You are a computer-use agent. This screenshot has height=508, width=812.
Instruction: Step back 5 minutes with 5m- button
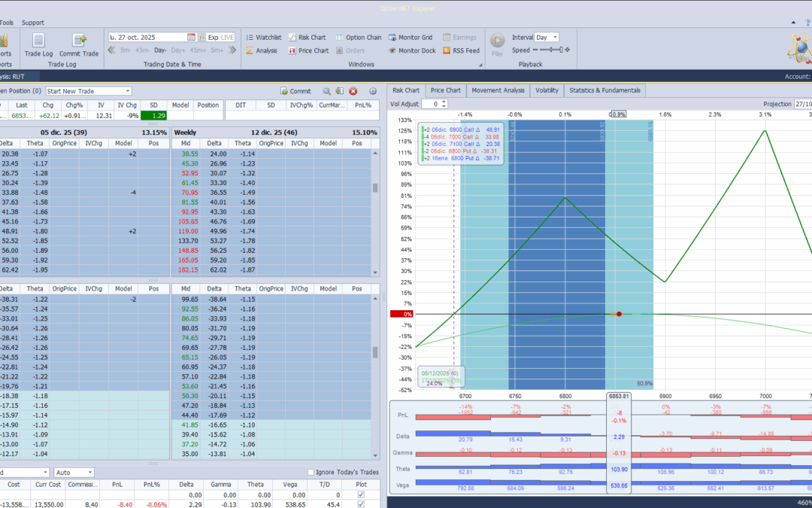(126, 50)
